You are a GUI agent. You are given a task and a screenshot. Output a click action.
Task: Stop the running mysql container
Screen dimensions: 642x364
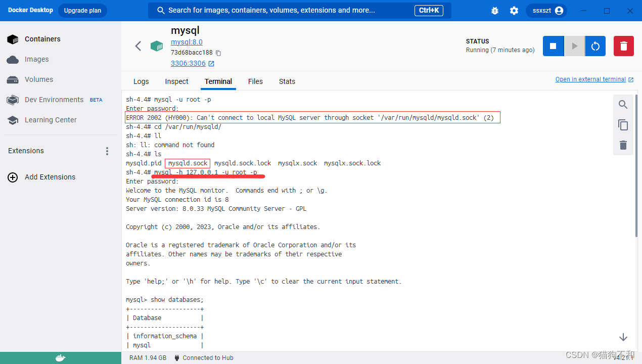coord(553,45)
